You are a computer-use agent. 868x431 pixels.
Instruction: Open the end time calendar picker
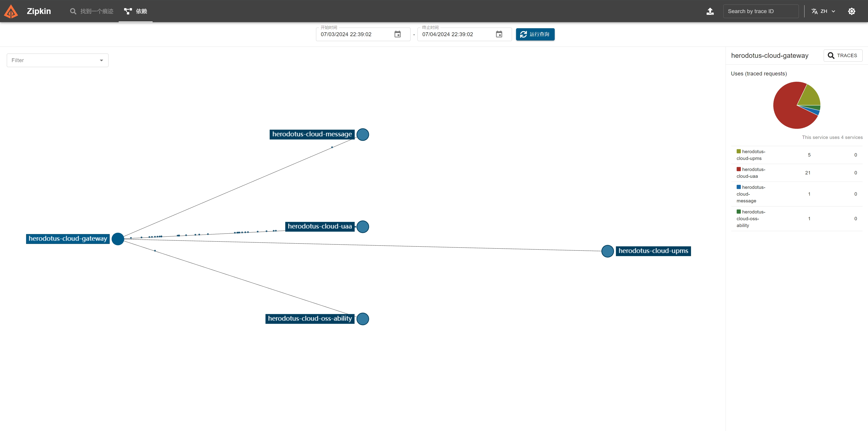(499, 34)
